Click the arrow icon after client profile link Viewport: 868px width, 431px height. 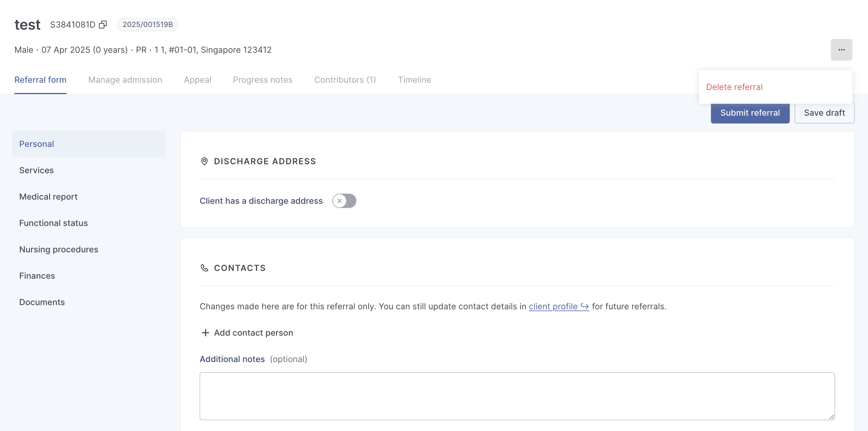tap(585, 306)
